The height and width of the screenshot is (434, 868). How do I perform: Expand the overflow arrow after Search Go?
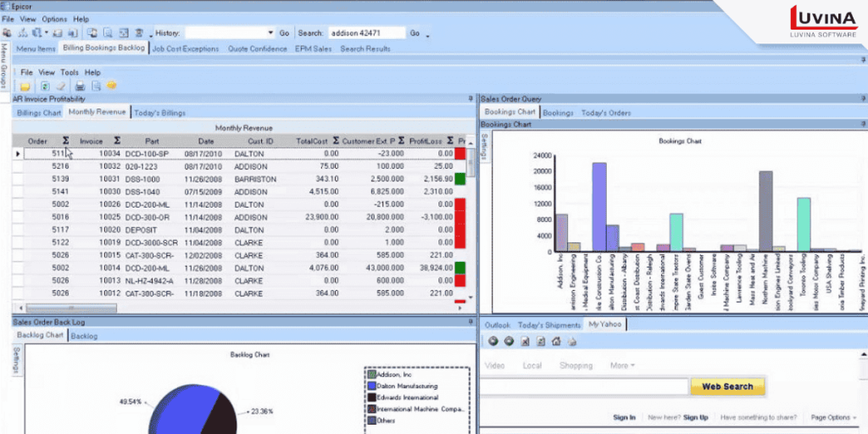428,36
